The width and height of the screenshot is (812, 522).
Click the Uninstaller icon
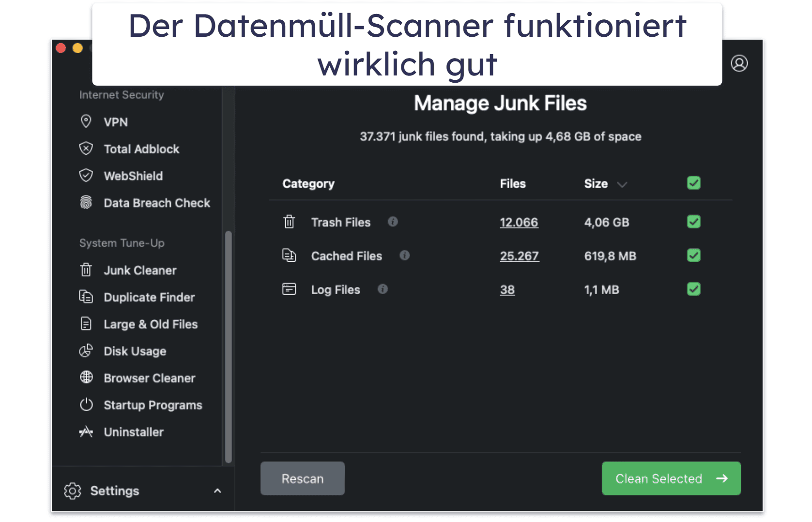86,432
